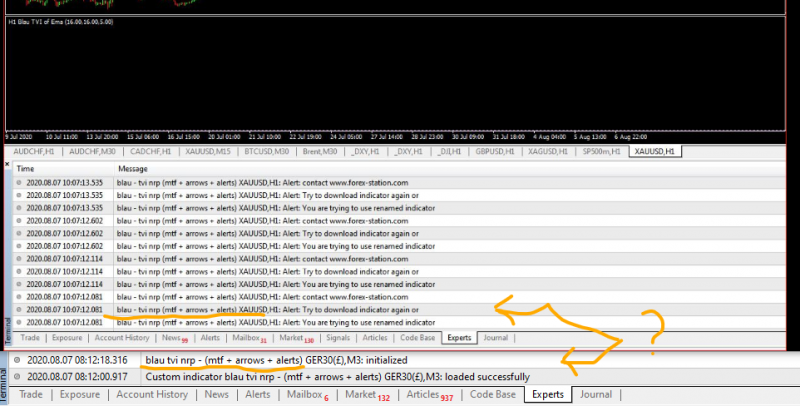Select the SP500m,H1 chart tab
The height and width of the screenshot is (406, 800).
[602, 151]
